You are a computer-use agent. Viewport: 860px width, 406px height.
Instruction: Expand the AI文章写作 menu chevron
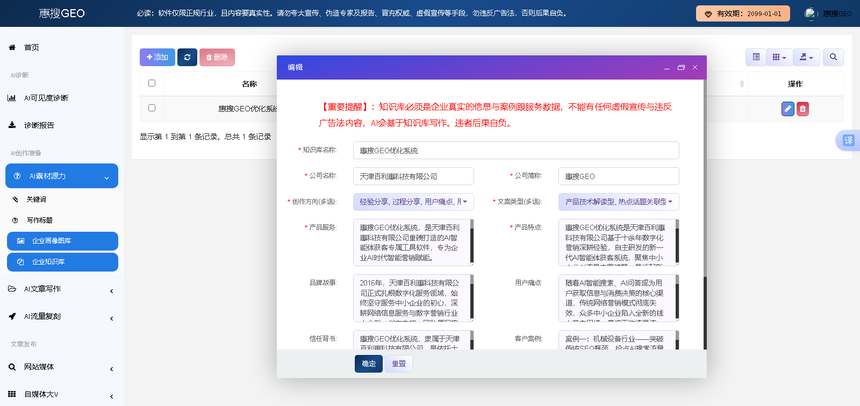point(111,291)
